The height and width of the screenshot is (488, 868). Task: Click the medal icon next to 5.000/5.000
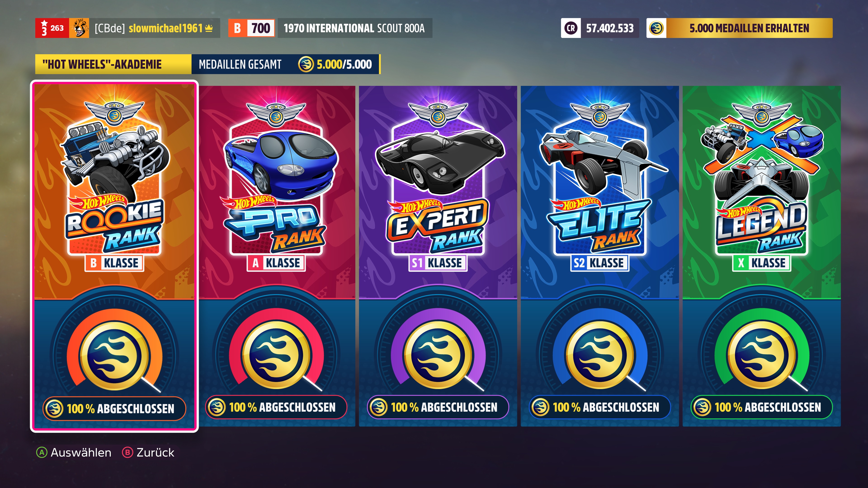coord(306,64)
